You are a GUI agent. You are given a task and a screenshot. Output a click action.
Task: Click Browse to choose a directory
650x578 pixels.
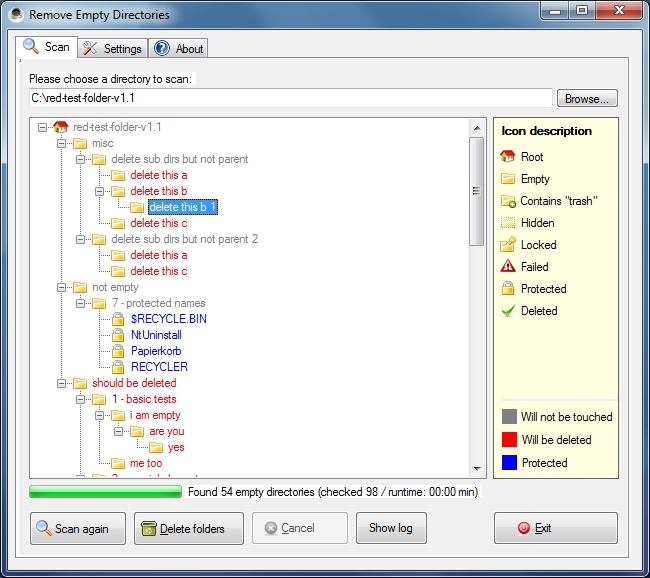[587, 99]
